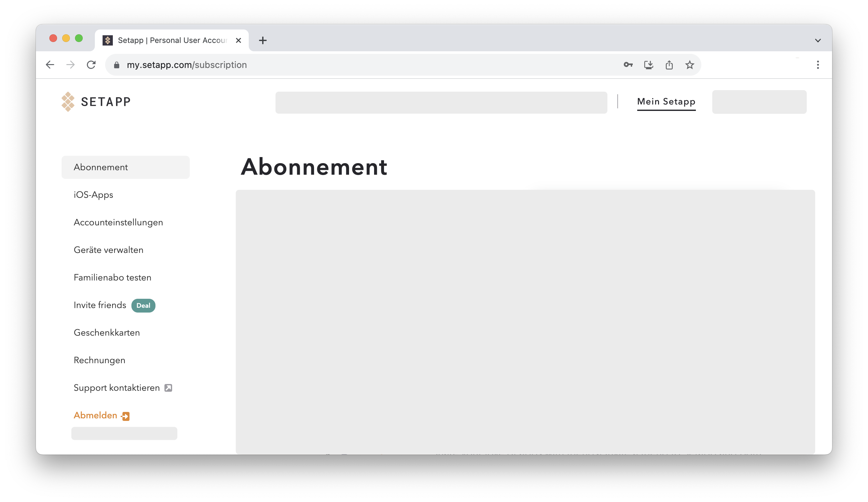Open the saved passwords key icon
Screen dimensions: 868x502
[x=628, y=65]
